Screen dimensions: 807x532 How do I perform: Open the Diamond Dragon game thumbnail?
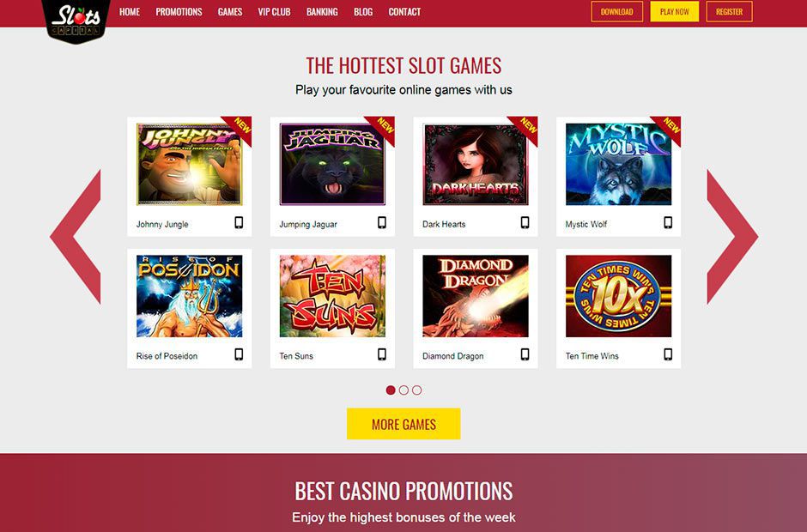point(476,296)
